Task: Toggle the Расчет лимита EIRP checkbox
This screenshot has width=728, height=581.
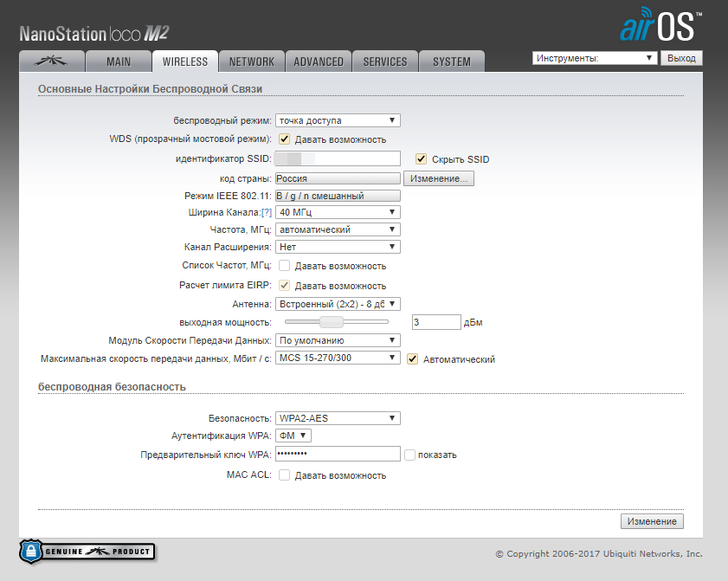Action: [284, 285]
